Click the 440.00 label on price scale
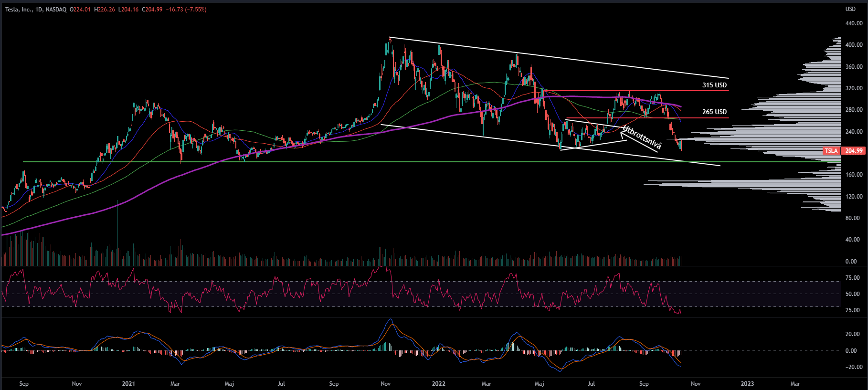 [854, 23]
